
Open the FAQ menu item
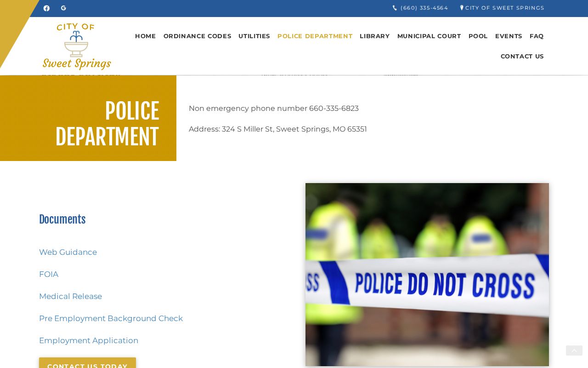[537, 36]
